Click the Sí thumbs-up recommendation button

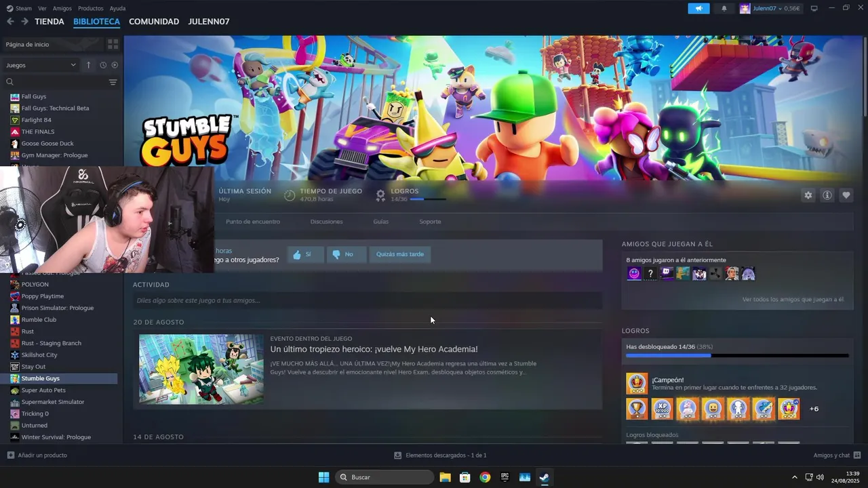305,254
